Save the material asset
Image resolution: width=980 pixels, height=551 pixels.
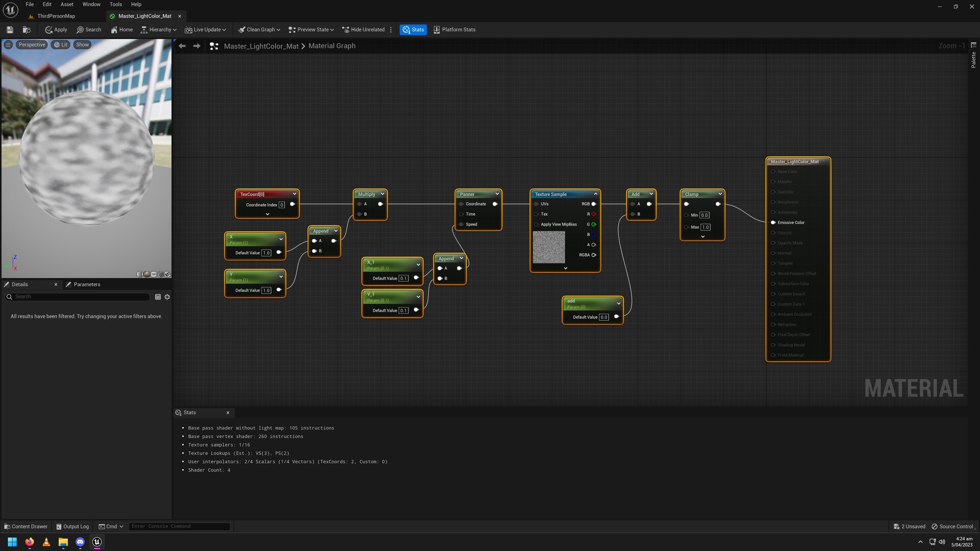[x=9, y=29]
